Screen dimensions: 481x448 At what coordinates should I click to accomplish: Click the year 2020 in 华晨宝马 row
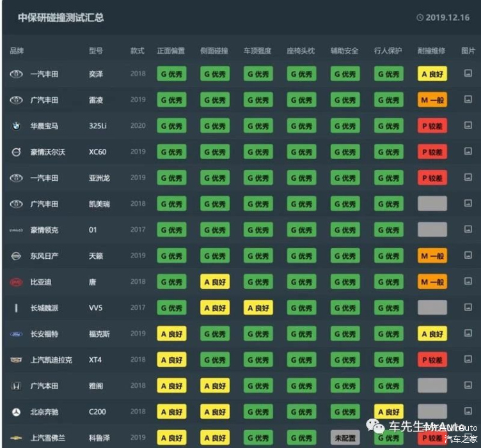pyautogui.click(x=138, y=126)
